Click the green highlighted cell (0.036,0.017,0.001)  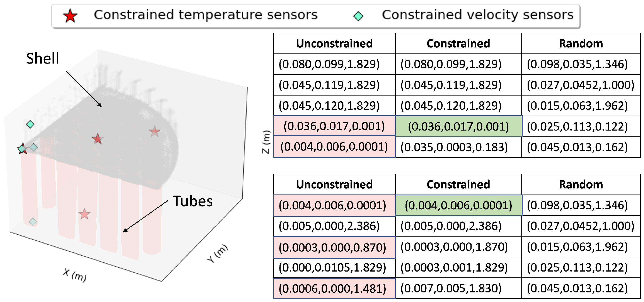(x=458, y=126)
